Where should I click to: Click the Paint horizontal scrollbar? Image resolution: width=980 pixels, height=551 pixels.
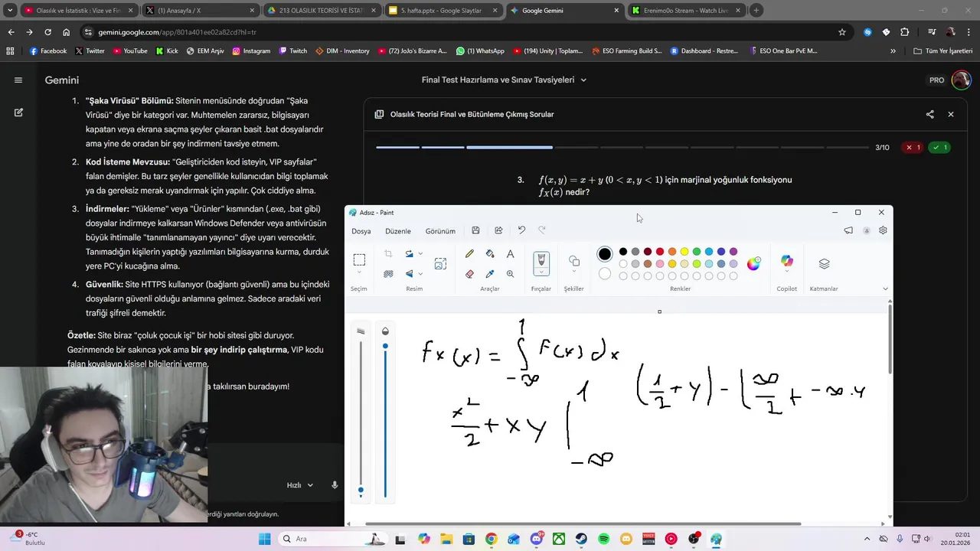pos(583,524)
